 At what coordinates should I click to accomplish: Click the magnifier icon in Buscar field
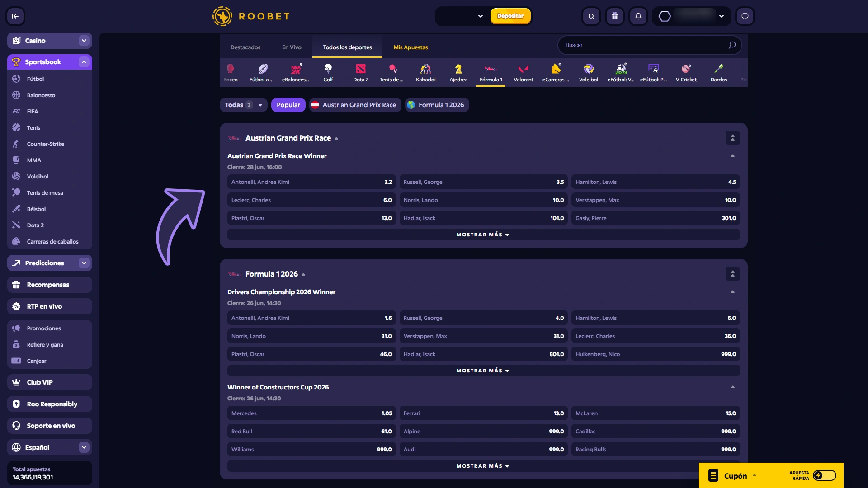tap(732, 45)
